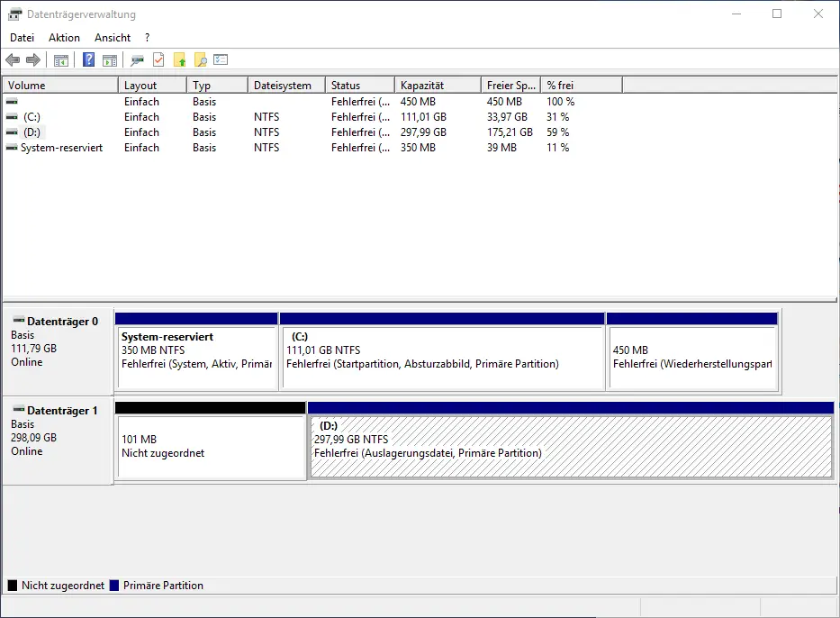The height and width of the screenshot is (618, 840).
Task: Click the disk icon beside Datenträger 1
Action: 19,410
